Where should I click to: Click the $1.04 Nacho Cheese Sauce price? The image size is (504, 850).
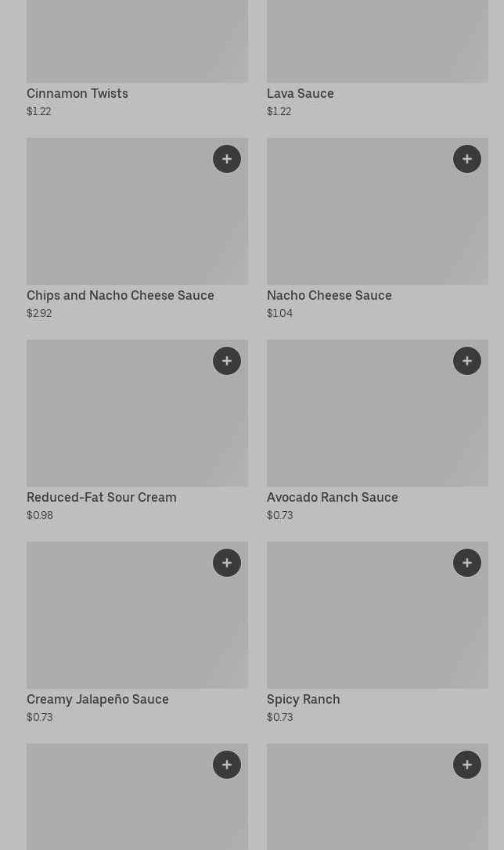pyautogui.click(x=280, y=313)
